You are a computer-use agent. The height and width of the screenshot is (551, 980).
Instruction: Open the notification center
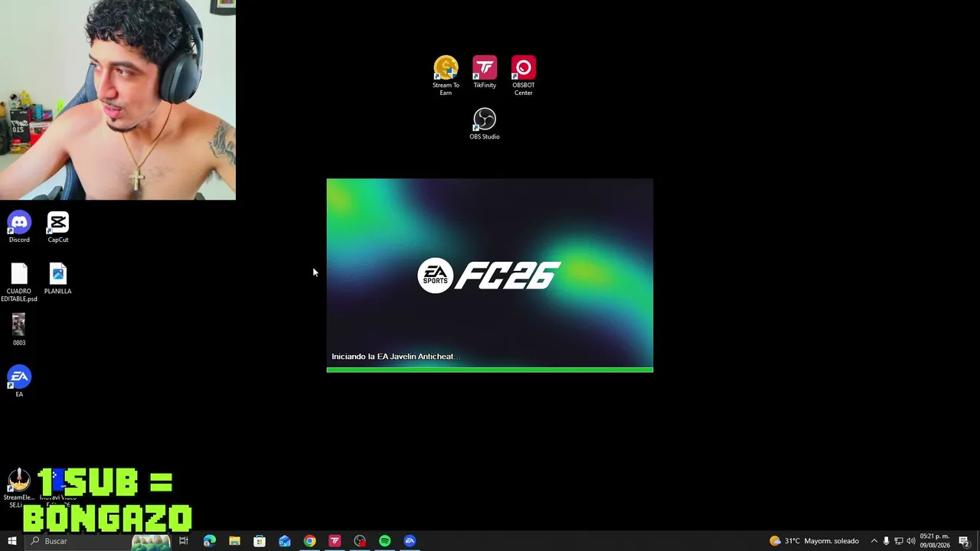tap(964, 541)
